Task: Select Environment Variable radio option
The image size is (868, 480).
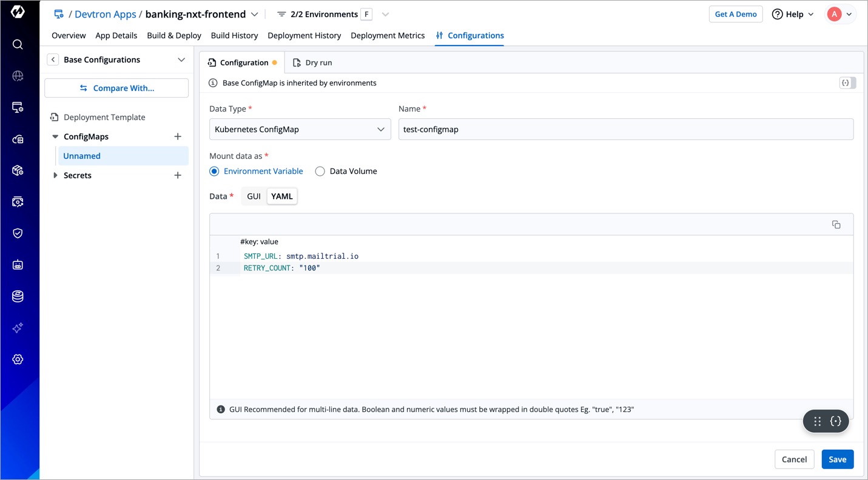Action: pos(214,172)
